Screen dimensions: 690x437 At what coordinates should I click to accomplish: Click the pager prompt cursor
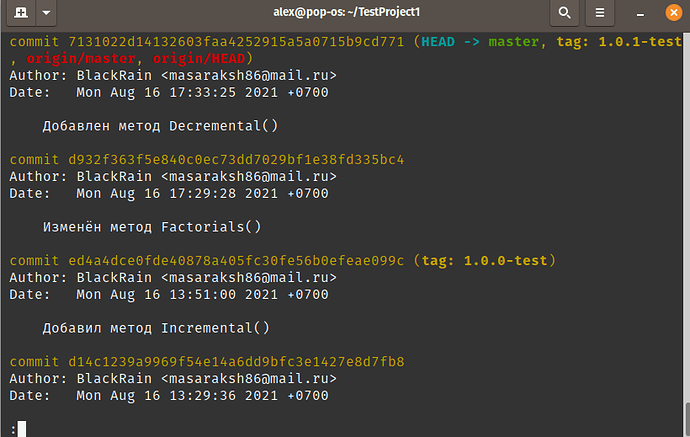coord(22,429)
